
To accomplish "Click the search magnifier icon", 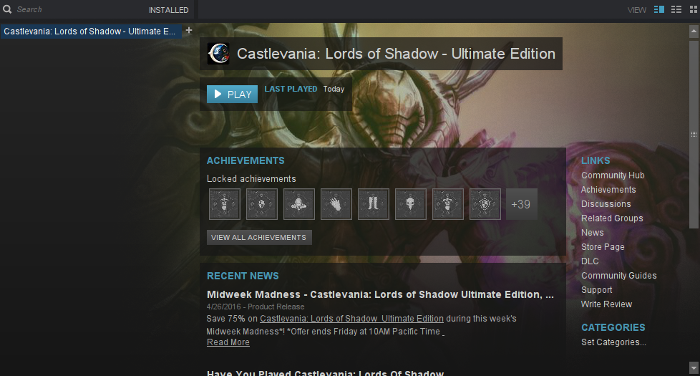I will click(x=7, y=9).
